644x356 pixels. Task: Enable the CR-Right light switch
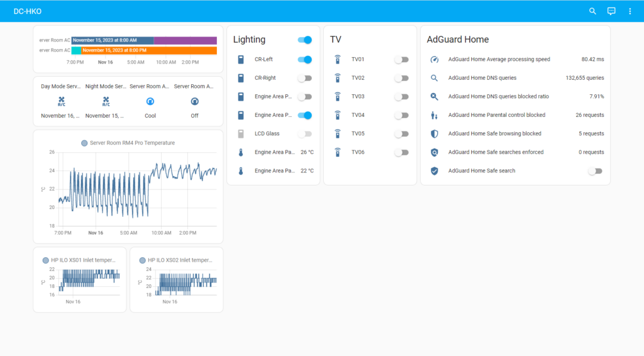(304, 79)
